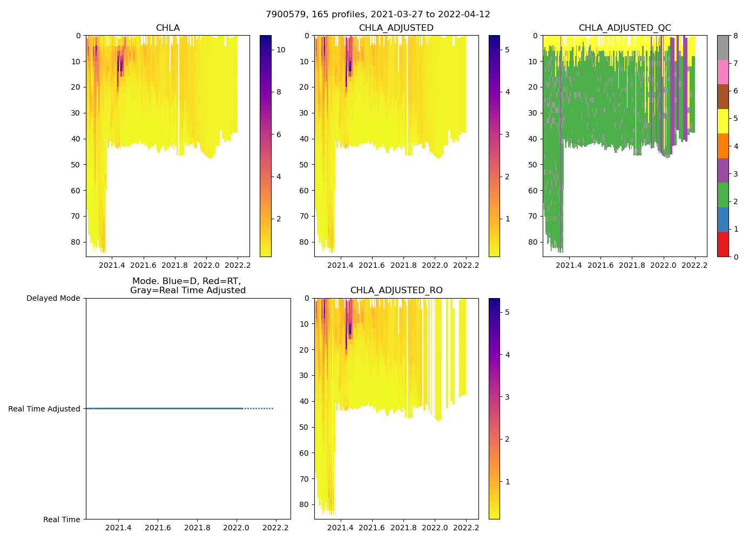
Task: Click the colorbar beside the CHLA_ADJUSTED_RO plot
Action: pos(494,408)
